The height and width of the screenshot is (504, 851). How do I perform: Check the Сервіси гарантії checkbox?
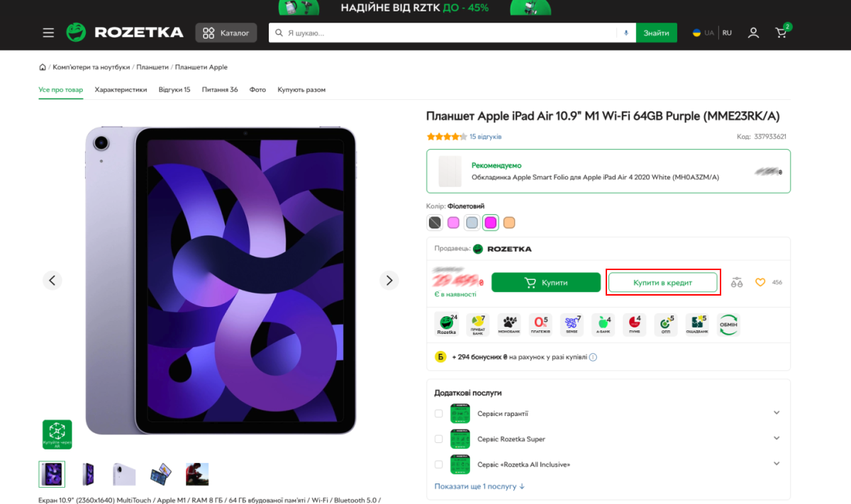click(x=439, y=413)
